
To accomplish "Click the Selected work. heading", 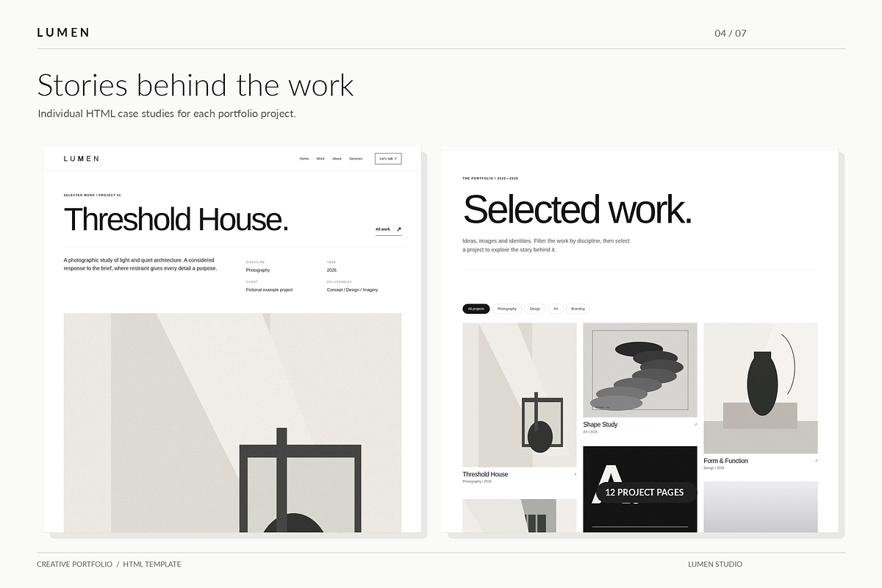I will 577,209.
